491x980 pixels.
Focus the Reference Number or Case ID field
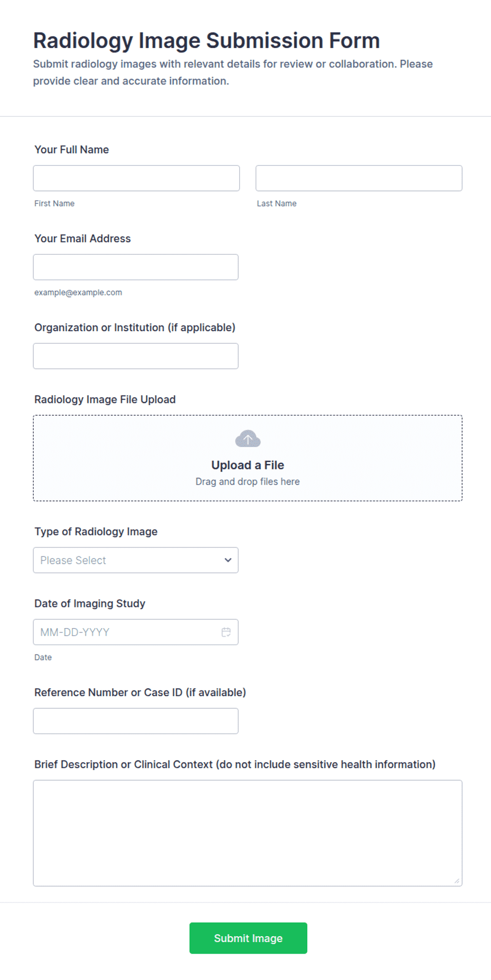pos(136,721)
